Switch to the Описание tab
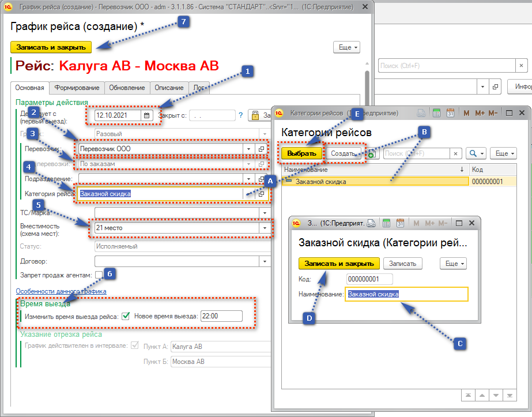 coord(170,88)
